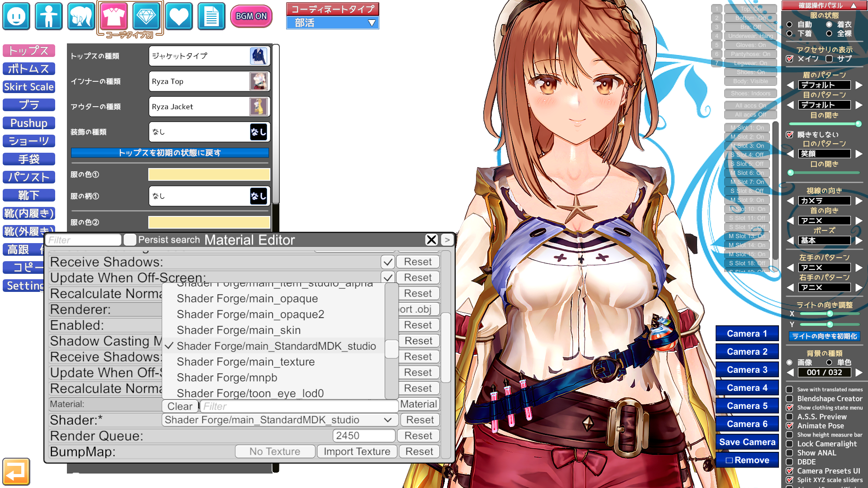Toggle the 瞬きをしない checkbox

[x=790, y=135]
